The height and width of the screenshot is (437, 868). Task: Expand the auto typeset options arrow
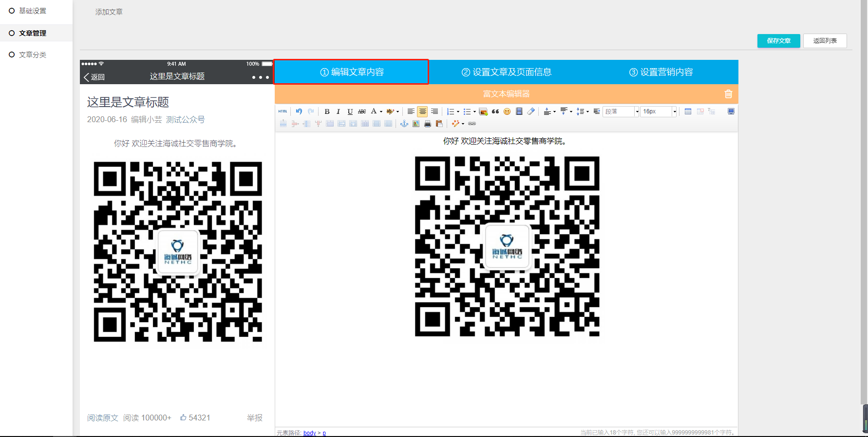point(463,124)
